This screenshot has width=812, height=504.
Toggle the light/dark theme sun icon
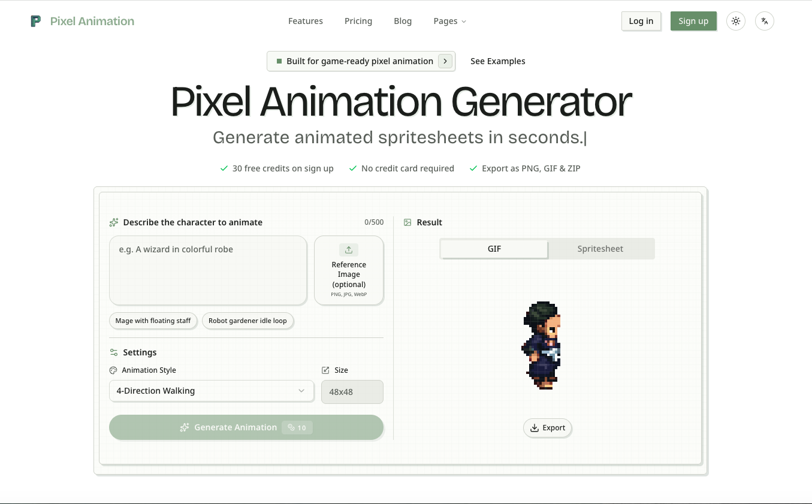click(x=736, y=21)
